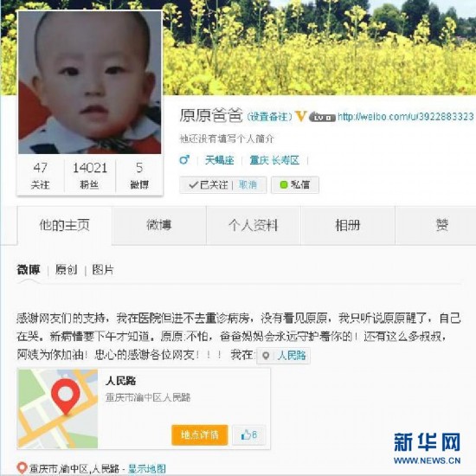476x476 pixels.
Task: Select the 图片 filter
Action: [103, 269]
